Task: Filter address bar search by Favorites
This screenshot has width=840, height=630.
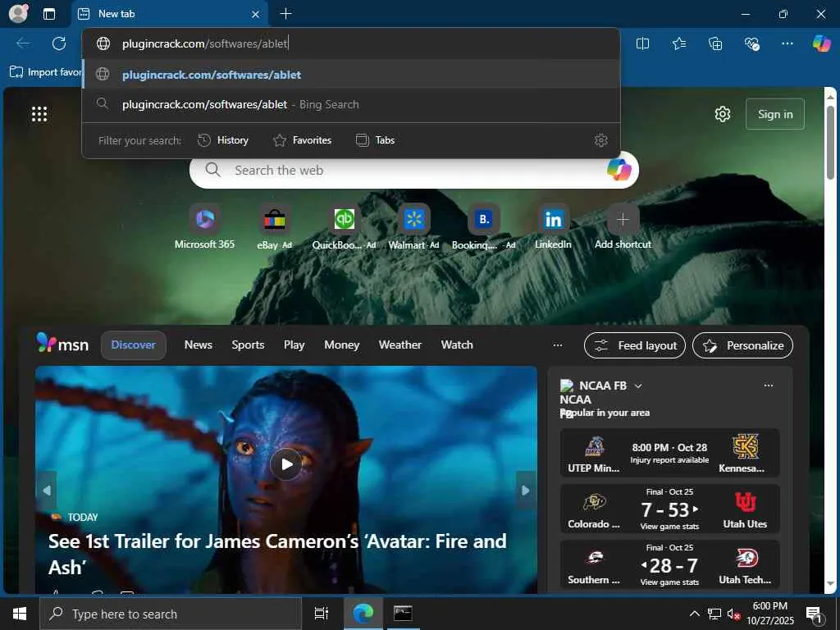Action: pyautogui.click(x=302, y=140)
